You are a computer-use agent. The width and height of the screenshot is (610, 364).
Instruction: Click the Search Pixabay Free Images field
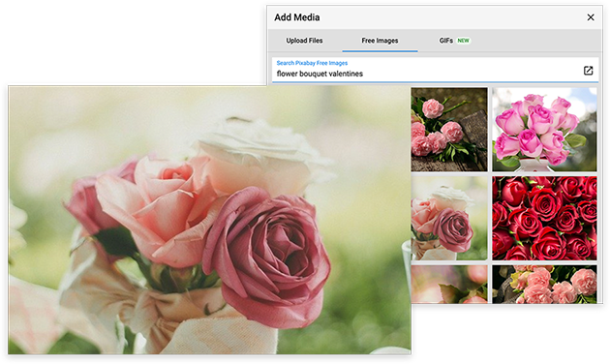point(435,70)
